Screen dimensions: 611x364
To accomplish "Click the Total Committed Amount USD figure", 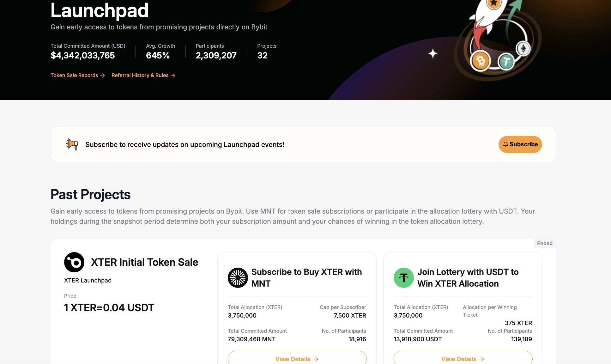I will (x=83, y=56).
